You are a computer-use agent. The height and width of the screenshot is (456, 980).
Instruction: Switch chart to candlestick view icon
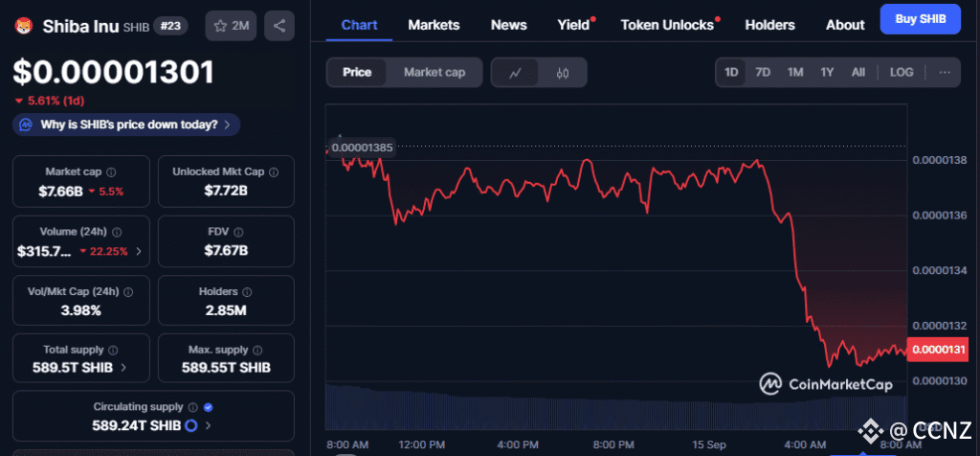pos(563,73)
